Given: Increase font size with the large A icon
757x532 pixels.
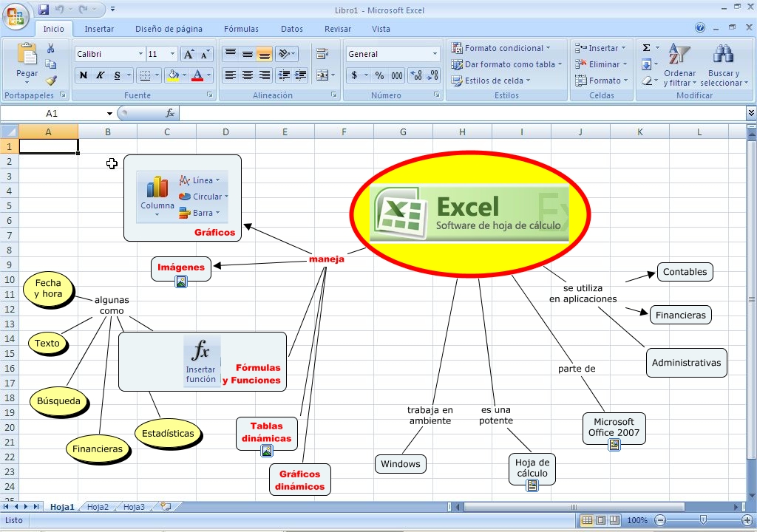Looking at the screenshot, I should (x=189, y=54).
